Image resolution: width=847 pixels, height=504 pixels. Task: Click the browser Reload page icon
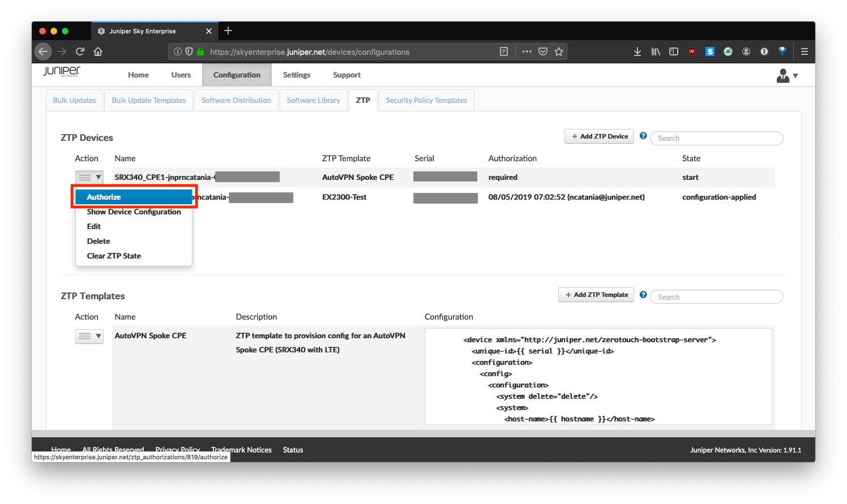tap(80, 51)
